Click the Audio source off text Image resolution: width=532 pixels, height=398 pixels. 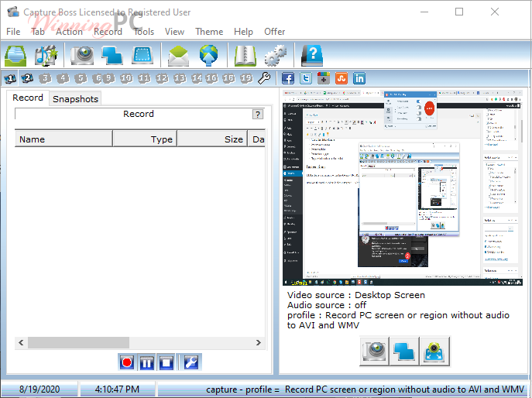327,305
